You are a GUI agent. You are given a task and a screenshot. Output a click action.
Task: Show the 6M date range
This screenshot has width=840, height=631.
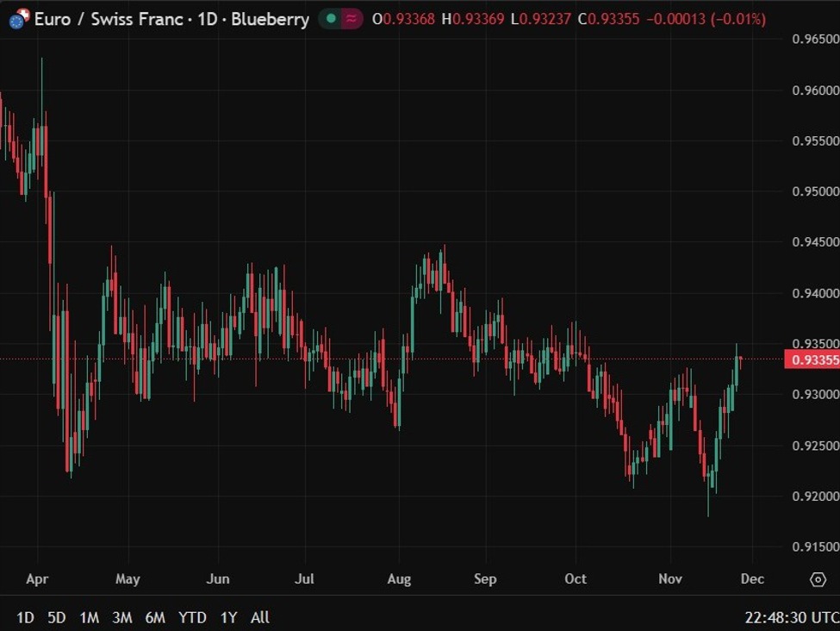[155, 617]
